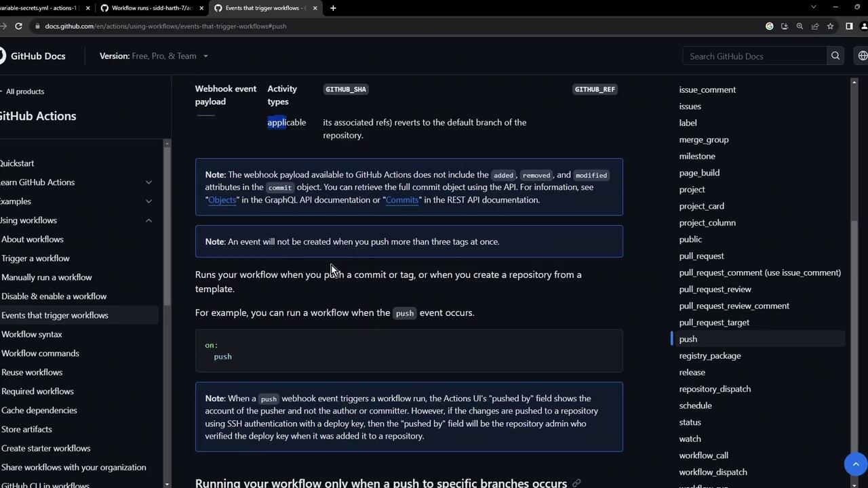Close the Workflow runs tab

tap(201, 8)
